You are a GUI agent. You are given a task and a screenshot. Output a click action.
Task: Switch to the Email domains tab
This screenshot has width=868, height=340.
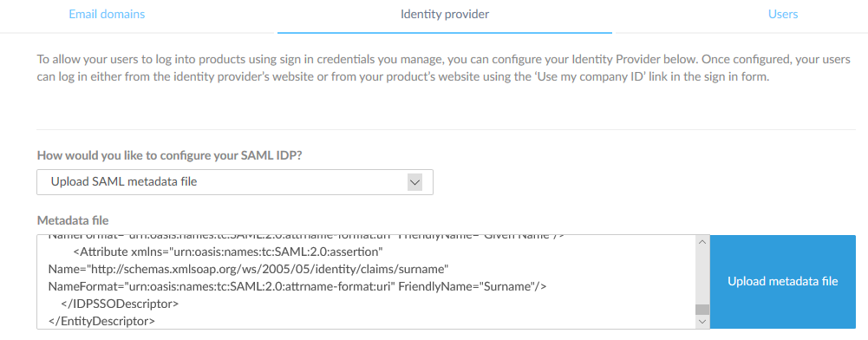107,15
